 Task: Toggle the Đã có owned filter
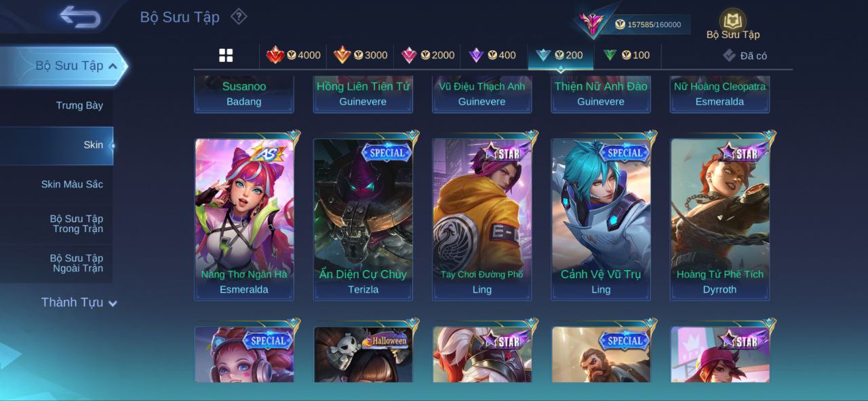[745, 56]
